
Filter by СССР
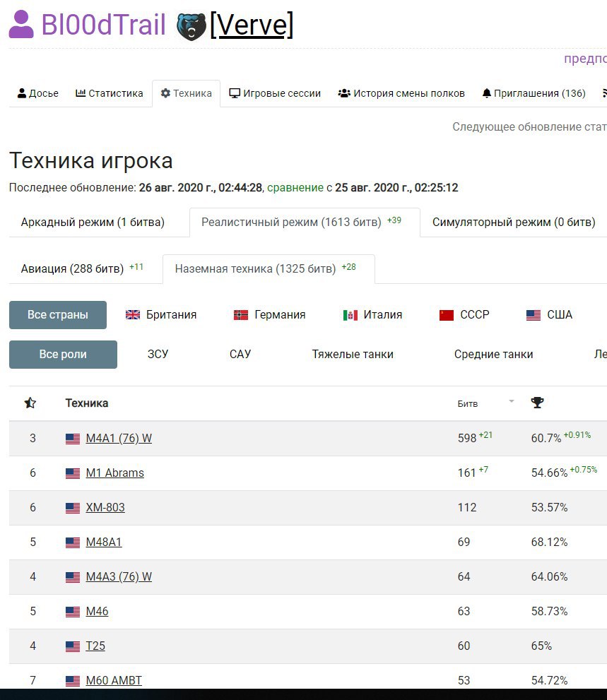(464, 315)
